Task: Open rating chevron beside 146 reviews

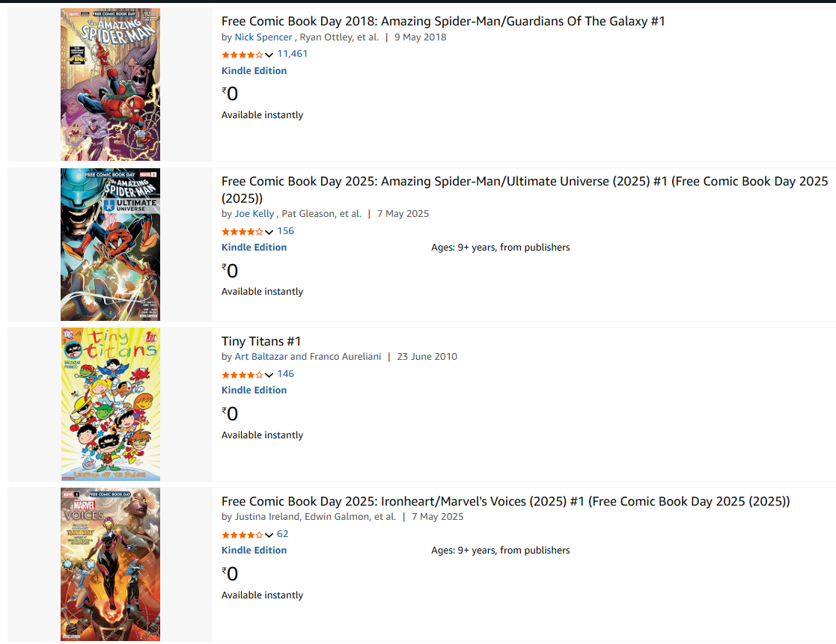Action: (269, 375)
